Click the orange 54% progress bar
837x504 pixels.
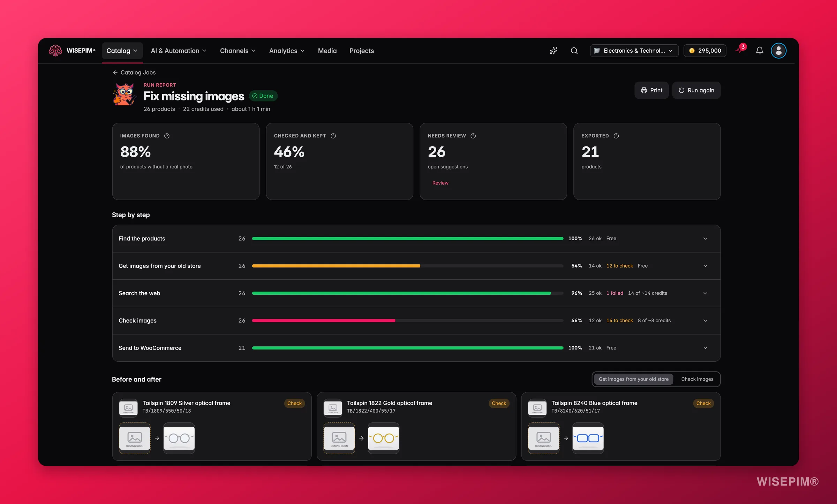pos(336,266)
